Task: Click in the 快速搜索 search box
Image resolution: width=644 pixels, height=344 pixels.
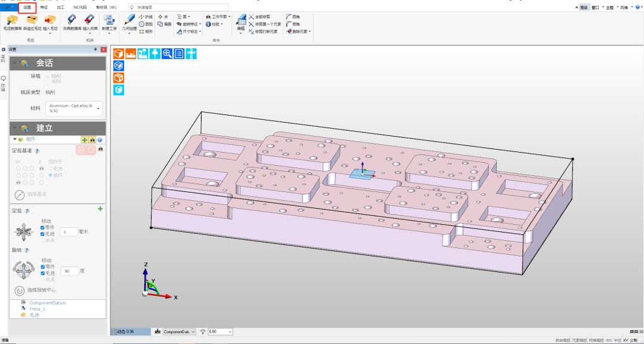Action: pyautogui.click(x=179, y=7)
